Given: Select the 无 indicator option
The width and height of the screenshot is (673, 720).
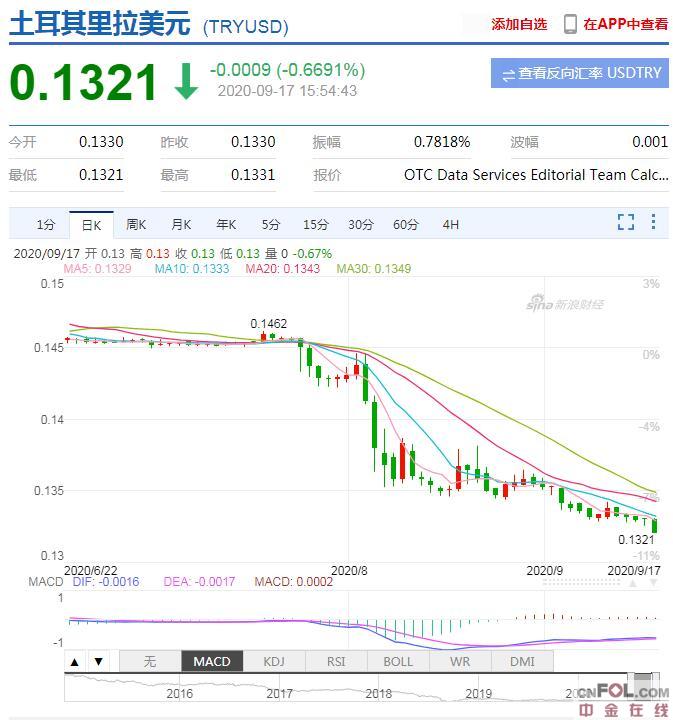Looking at the screenshot, I should tap(149, 661).
